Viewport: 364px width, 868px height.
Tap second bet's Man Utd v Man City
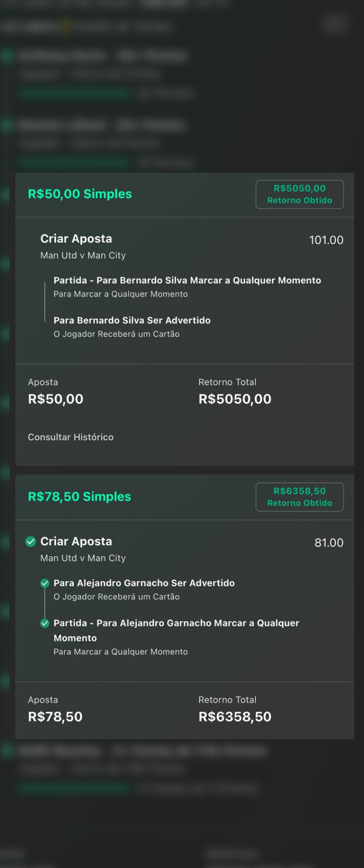(83, 558)
